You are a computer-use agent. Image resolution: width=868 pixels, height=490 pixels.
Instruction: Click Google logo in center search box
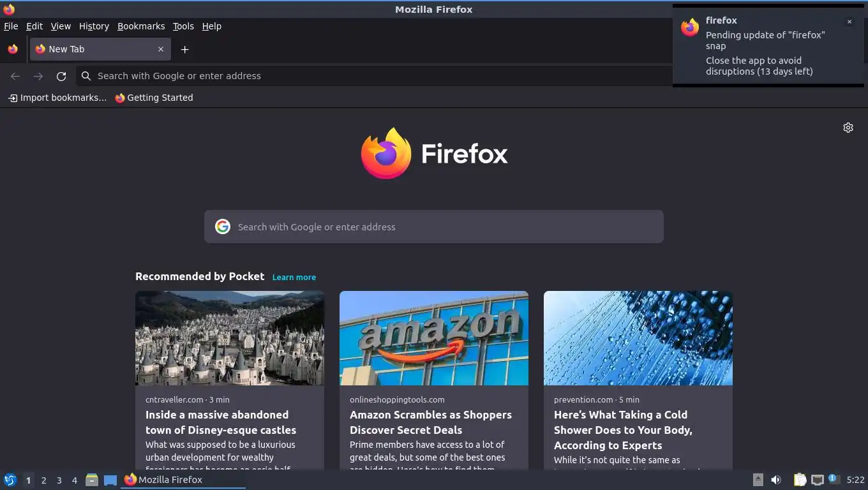point(223,226)
